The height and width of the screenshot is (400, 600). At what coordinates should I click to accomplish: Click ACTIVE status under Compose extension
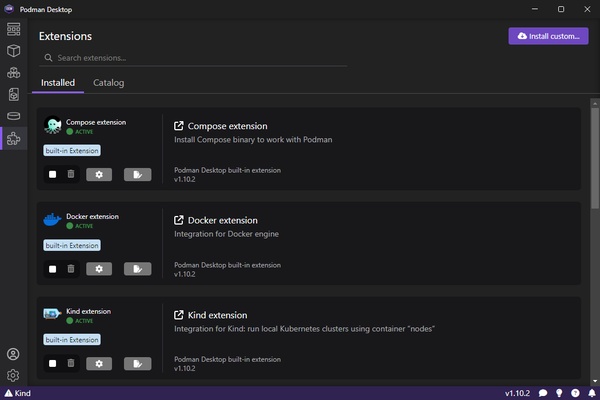80,132
